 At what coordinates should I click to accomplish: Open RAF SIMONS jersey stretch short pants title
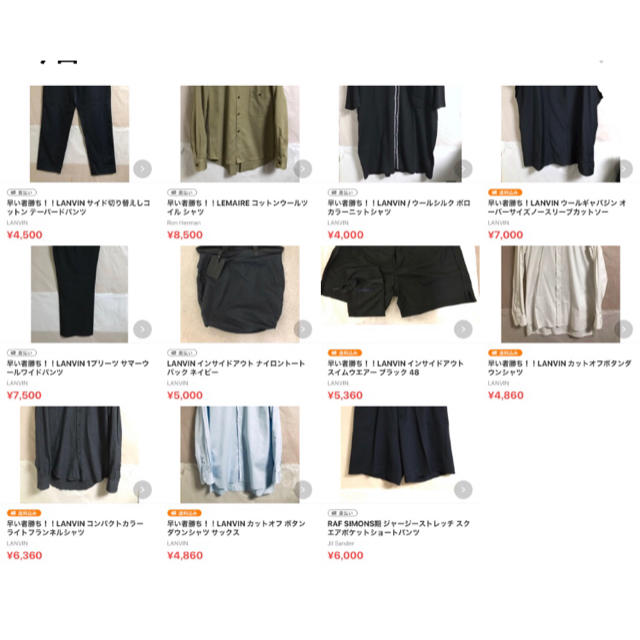(398, 528)
